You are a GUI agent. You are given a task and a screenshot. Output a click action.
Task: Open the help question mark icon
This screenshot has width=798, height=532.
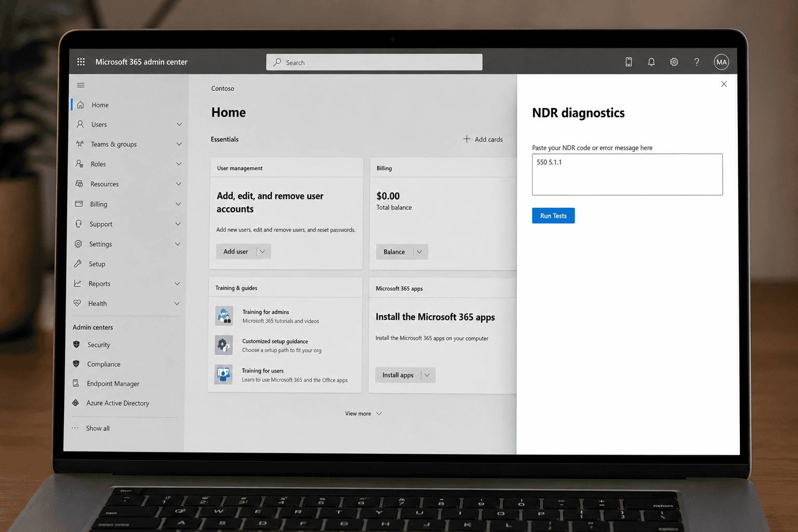coord(697,62)
